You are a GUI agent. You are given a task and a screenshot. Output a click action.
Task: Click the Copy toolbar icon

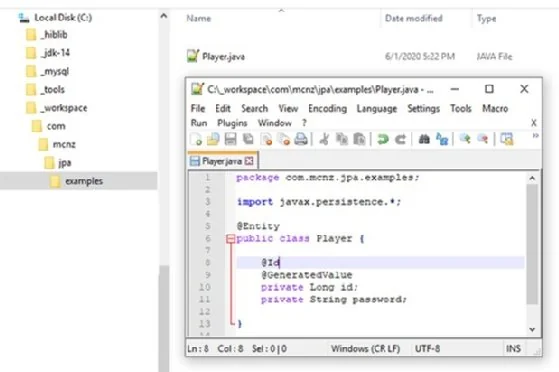point(342,139)
